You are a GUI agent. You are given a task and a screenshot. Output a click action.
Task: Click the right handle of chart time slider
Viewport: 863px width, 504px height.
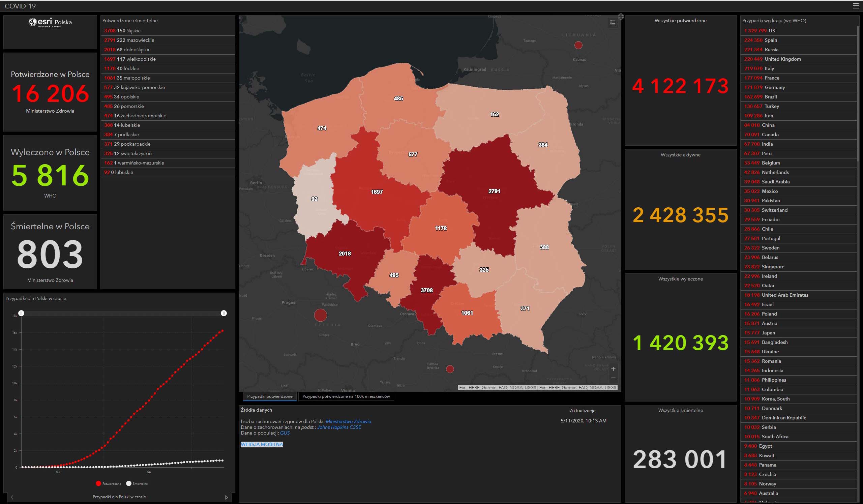[x=224, y=313]
